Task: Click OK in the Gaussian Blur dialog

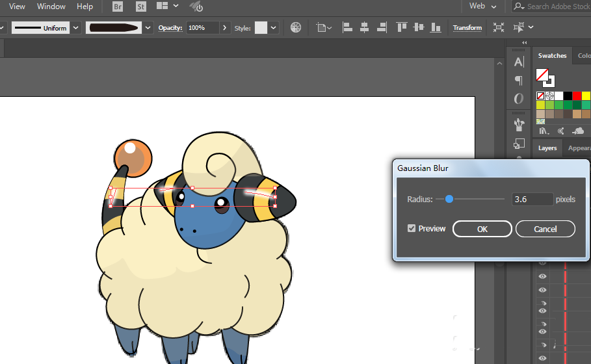Action: 482,229
